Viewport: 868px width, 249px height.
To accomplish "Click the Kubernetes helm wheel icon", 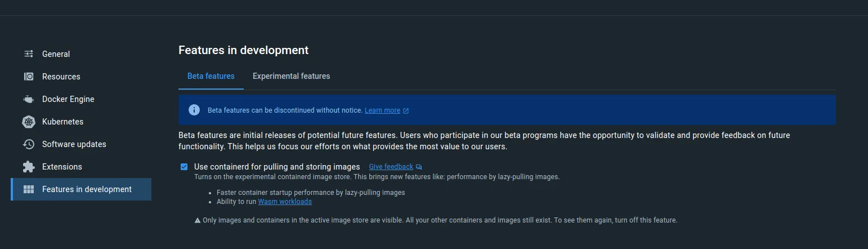I will 29,122.
